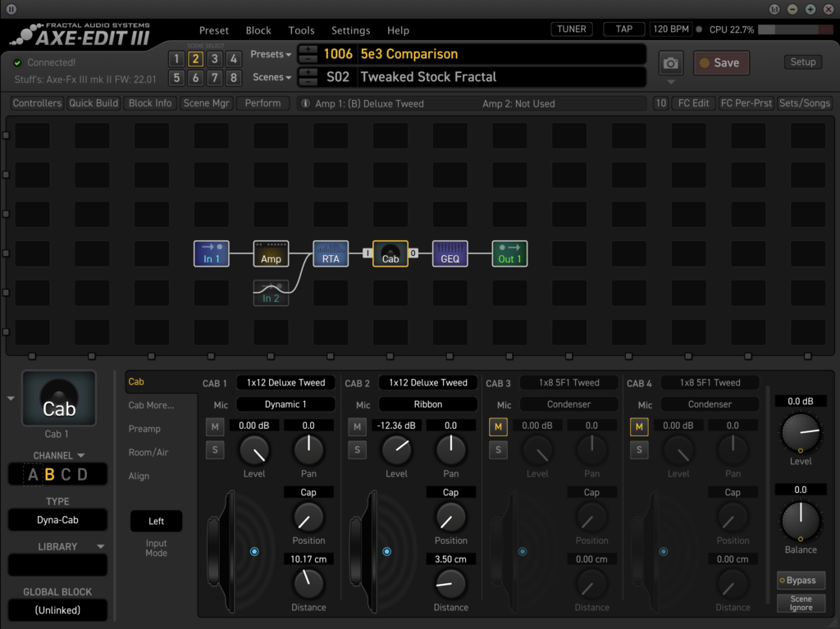Click CAB 4 speaker mic position dot
Viewport: 840px width, 629px height.
[x=663, y=551]
